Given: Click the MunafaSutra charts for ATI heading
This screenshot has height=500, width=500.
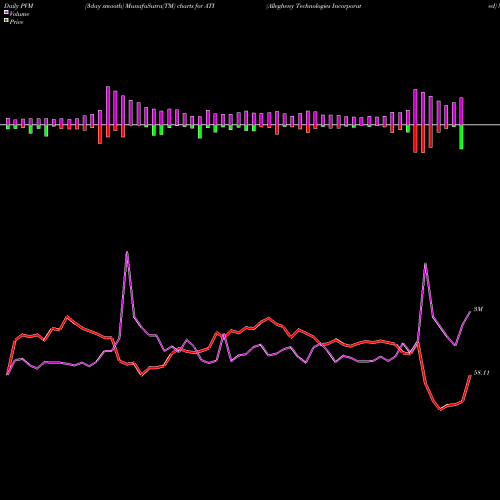Looking at the screenshot, I should pyautogui.click(x=150, y=6).
